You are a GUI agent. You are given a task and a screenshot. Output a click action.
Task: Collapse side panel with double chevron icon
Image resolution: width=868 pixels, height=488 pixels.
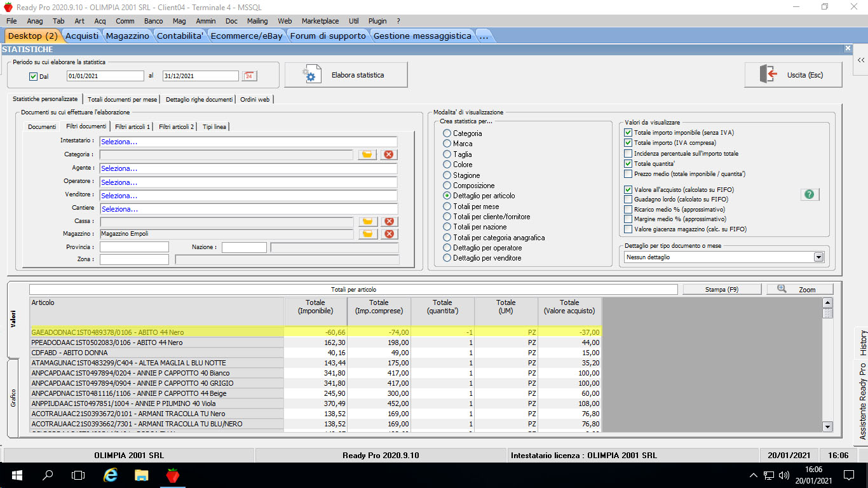coord(861,60)
